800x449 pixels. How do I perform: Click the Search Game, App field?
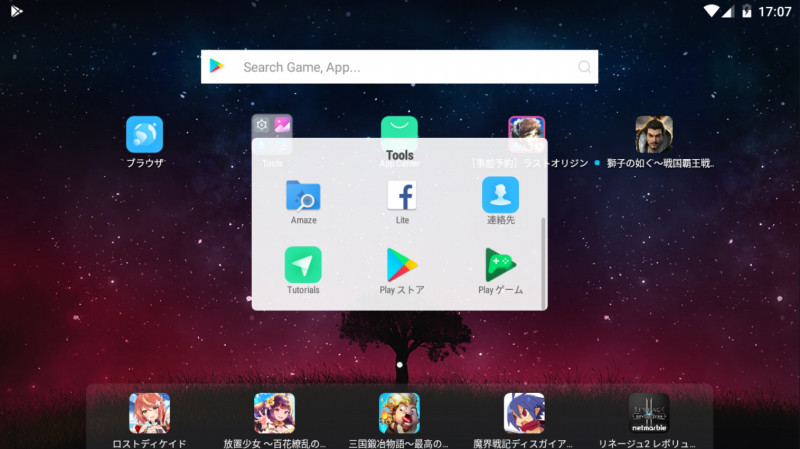(x=399, y=67)
